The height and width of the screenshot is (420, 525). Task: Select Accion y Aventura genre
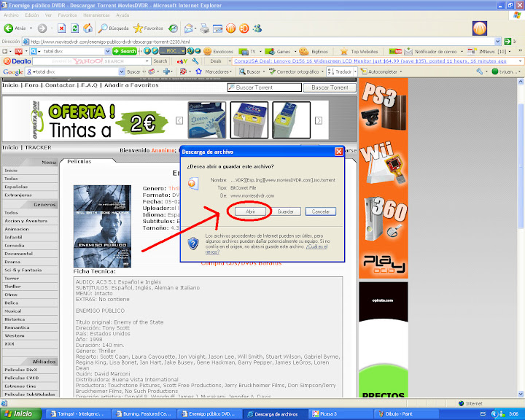tap(26, 221)
